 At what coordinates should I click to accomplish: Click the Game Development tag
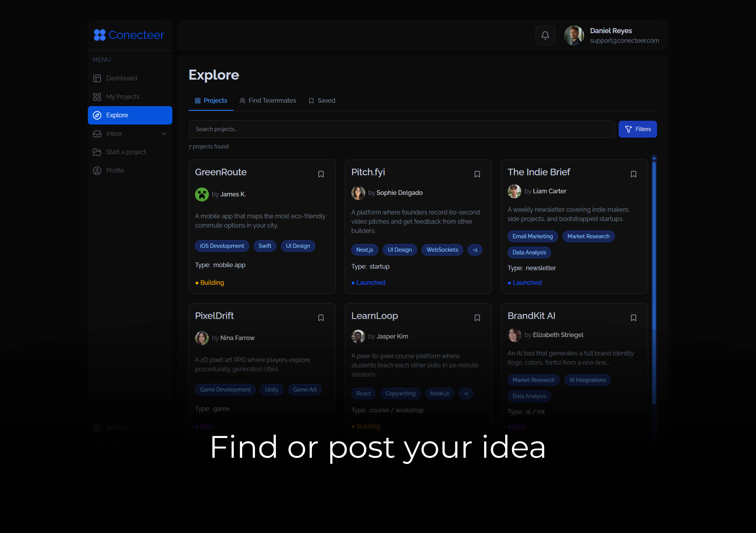(x=225, y=389)
